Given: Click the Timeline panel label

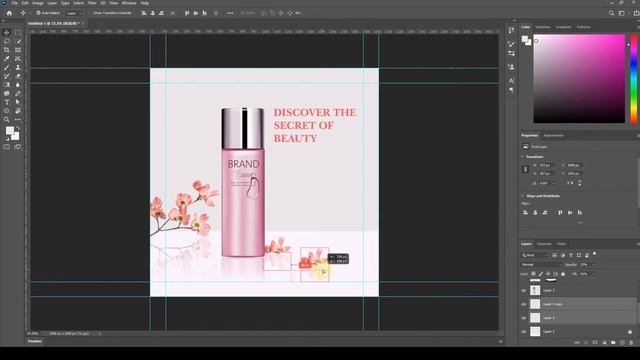Looking at the screenshot, I should [x=35, y=341].
